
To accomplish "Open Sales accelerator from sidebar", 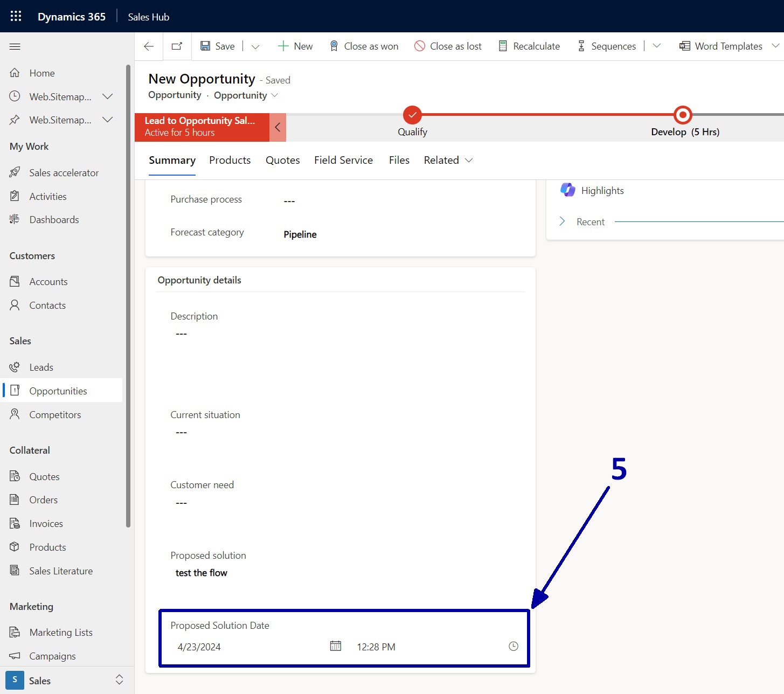I will (61, 172).
